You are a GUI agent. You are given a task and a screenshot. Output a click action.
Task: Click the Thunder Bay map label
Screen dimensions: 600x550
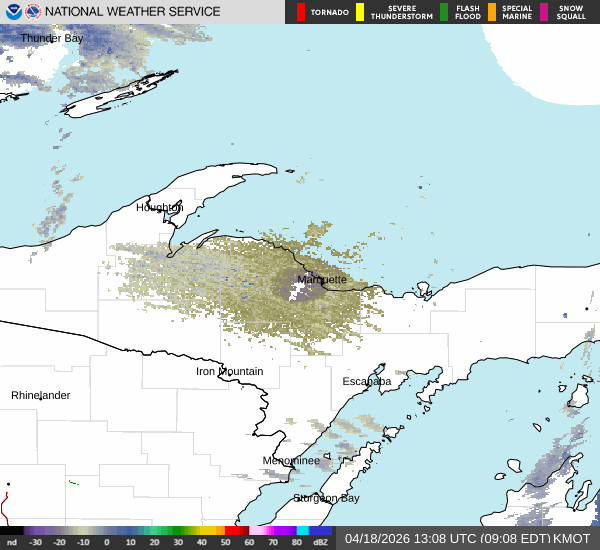pyautogui.click(x=52, y=38)
